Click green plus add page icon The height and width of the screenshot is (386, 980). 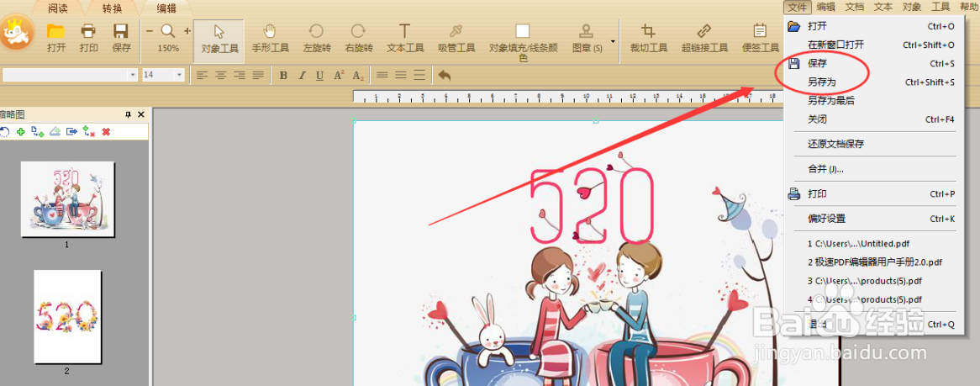(21, 132)
